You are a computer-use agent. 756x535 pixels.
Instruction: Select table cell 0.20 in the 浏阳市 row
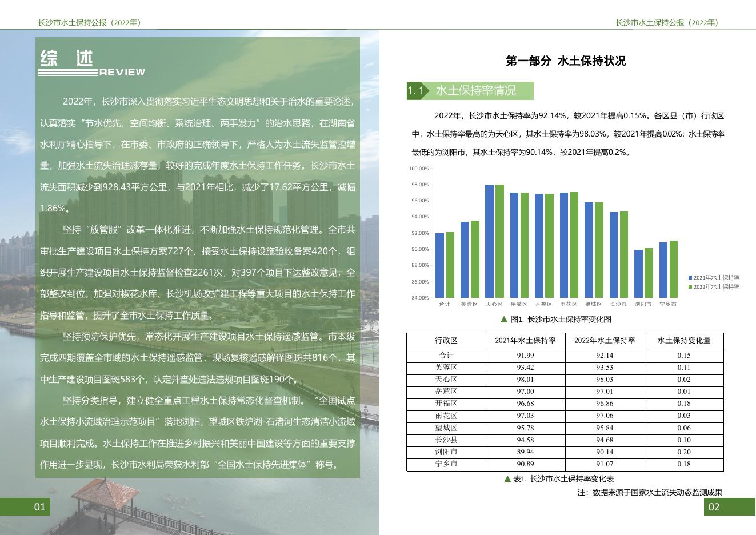[684, 452]
